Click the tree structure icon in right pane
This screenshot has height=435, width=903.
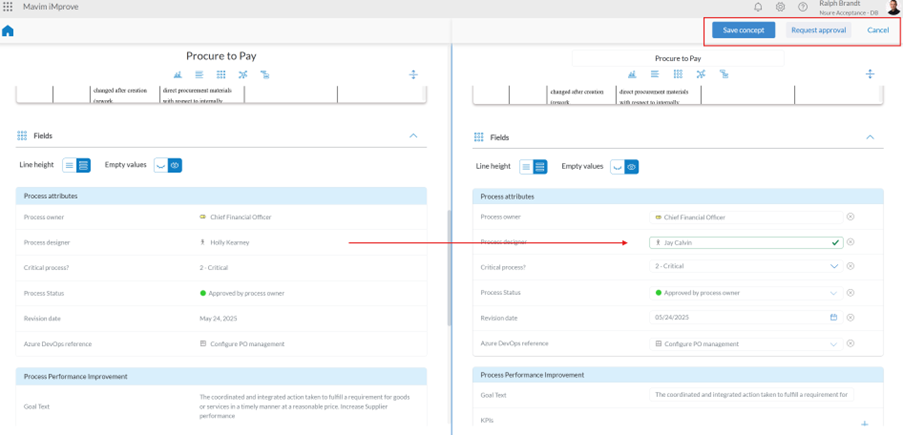point(724,74)
